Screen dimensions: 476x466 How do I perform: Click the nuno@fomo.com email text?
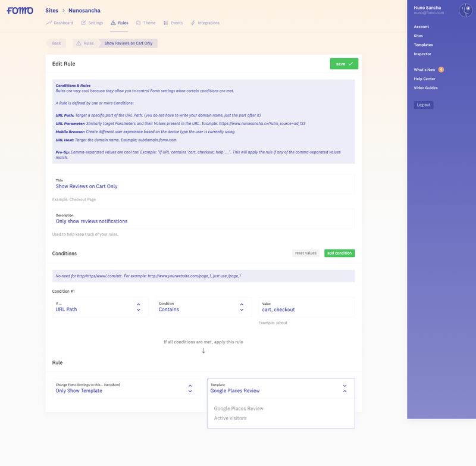[428, 12]
